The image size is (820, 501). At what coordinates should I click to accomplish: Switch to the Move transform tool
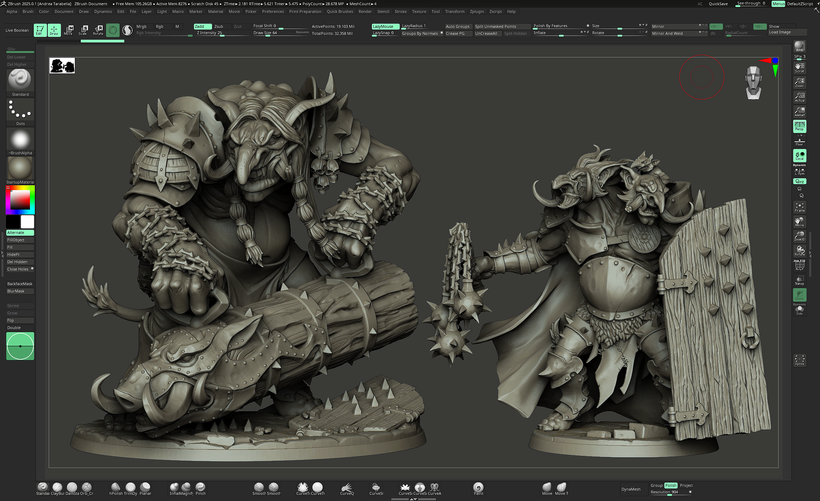click(x=69, y=30)
